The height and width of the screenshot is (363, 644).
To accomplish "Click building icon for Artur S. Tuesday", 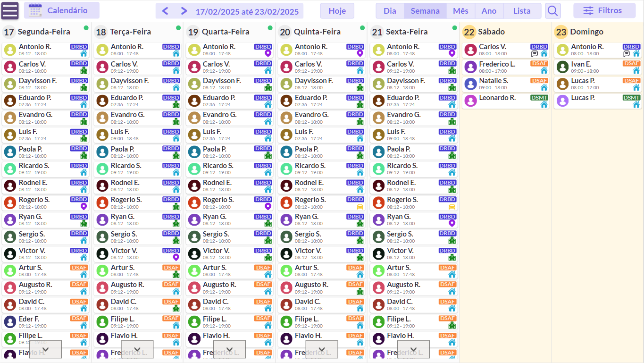I will click(x=176, y=274).
